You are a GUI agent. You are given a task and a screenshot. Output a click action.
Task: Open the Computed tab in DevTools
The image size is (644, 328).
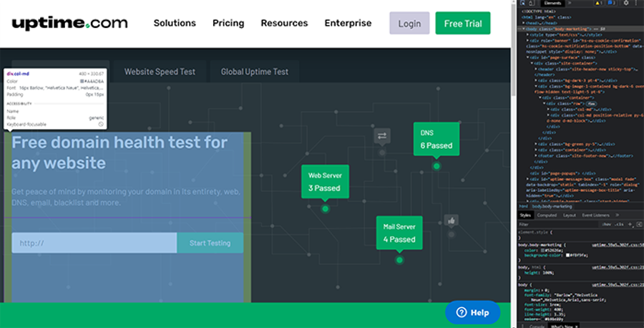pos(547,215)
